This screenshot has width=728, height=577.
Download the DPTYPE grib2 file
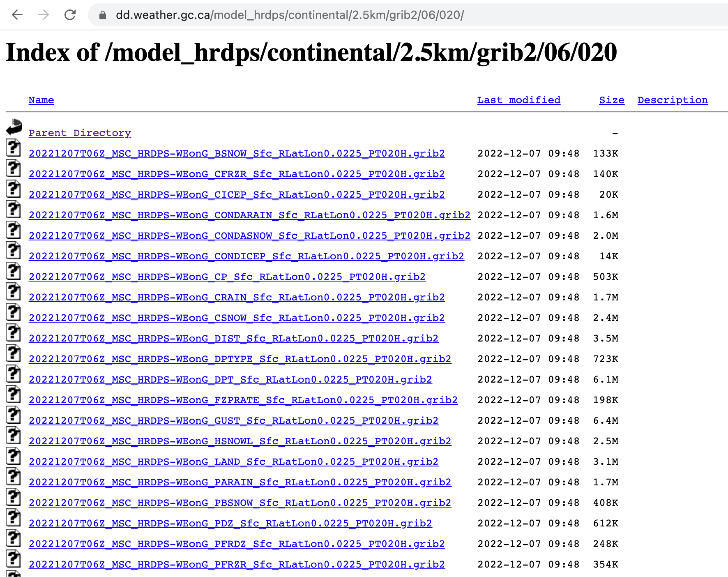point(240,359)
